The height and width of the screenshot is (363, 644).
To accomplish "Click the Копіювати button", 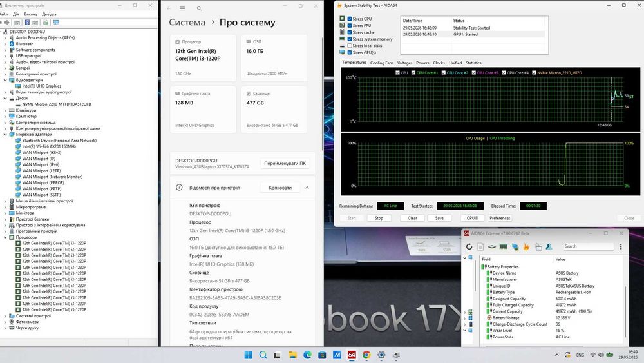I will tap(280, 188).
